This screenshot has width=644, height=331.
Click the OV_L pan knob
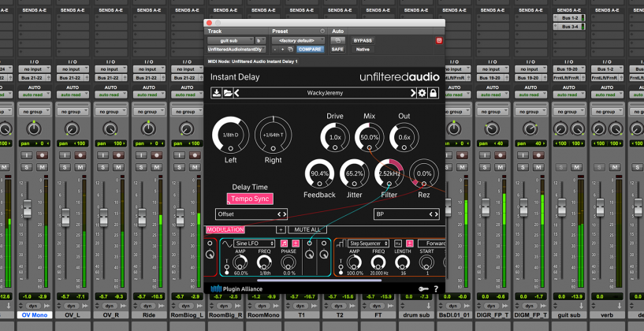[73, 128]
